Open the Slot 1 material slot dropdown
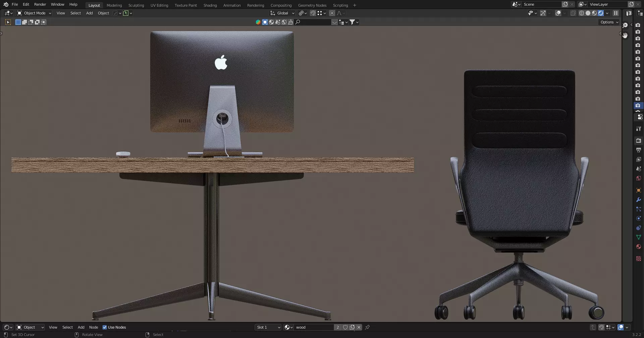 pyautogui.click(x=268, y=327)
